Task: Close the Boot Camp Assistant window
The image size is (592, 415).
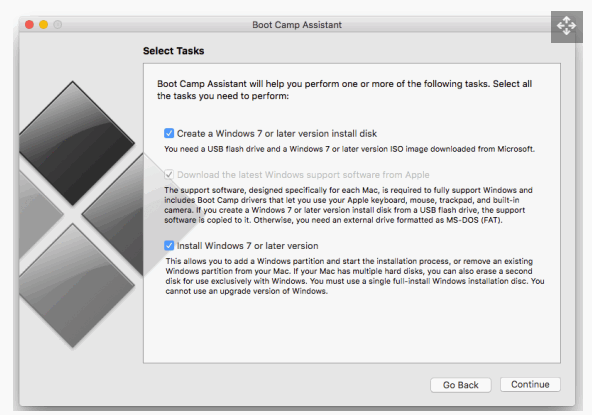Action: [29, 25]
